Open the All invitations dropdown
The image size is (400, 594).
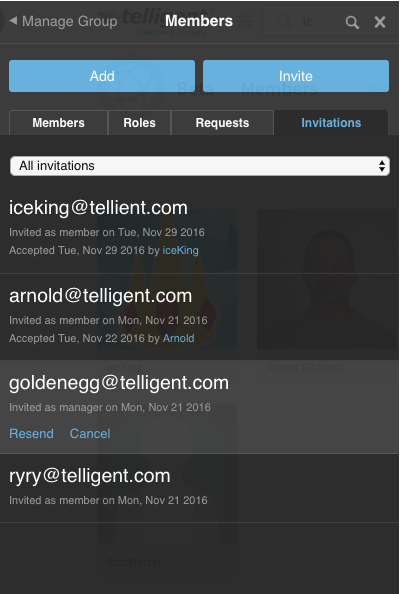[200, 166]
